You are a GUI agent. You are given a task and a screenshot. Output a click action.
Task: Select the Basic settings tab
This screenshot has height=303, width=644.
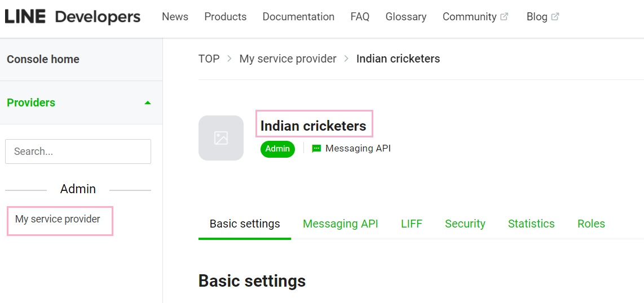(x=245, y=224)
